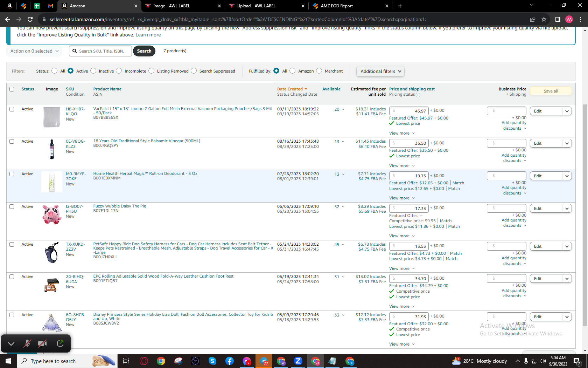588x368 pixels.
Task: Open the Chrome profile VA avatar
Action: (569, 19)
